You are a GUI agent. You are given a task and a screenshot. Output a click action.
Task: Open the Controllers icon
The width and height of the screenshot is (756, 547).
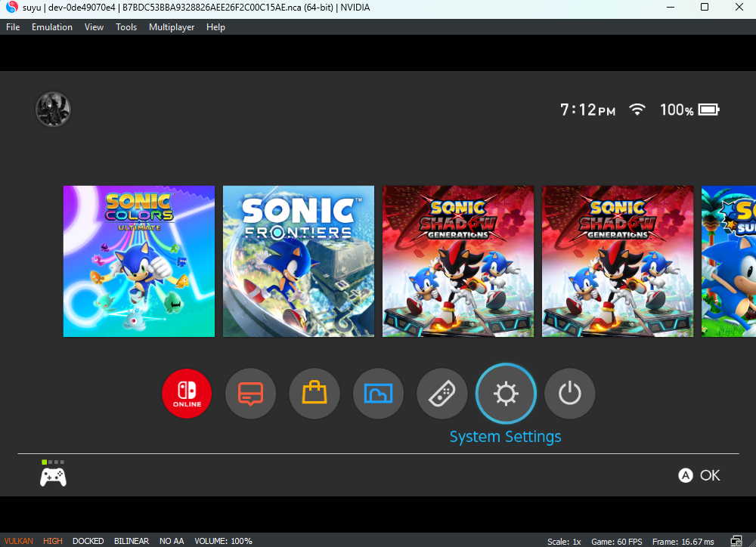pos(442,394)
